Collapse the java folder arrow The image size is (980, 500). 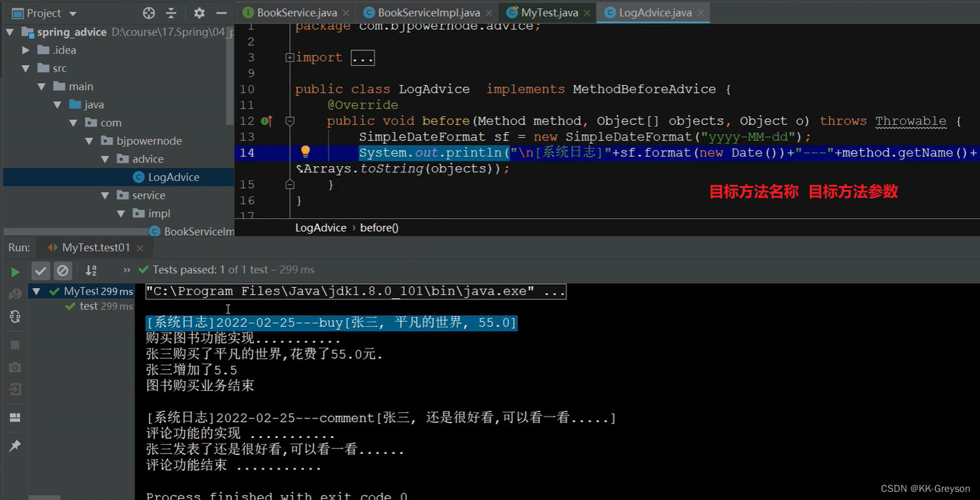(58, 105)
